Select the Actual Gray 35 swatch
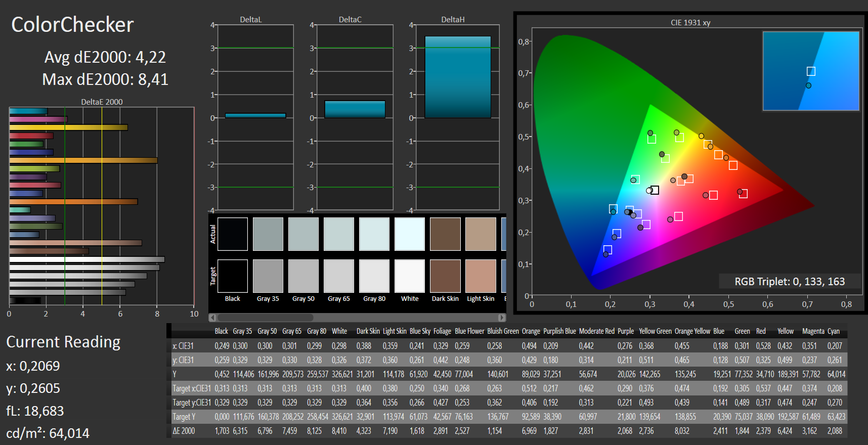Screen dimensions: 868x445 [268, 234]
